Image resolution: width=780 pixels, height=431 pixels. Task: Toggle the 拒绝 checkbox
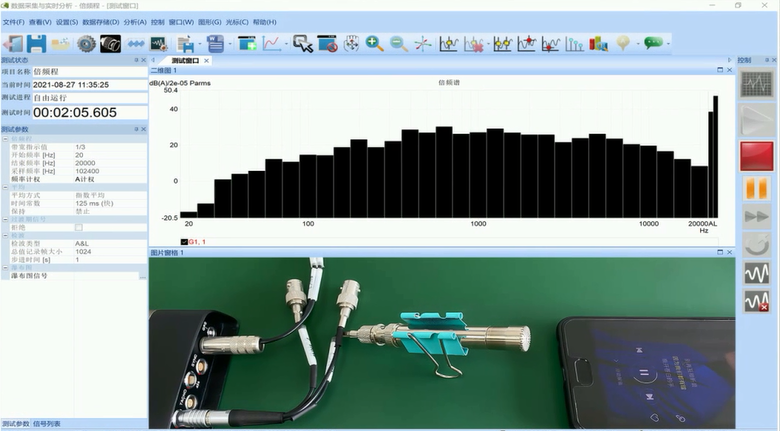(x=79, y=227)
